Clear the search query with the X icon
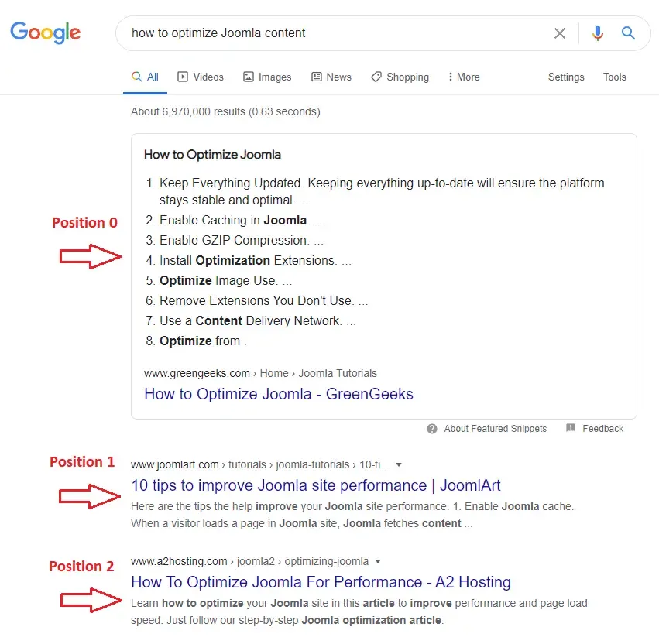Viewport: 659px width, 644px height. 559,33
